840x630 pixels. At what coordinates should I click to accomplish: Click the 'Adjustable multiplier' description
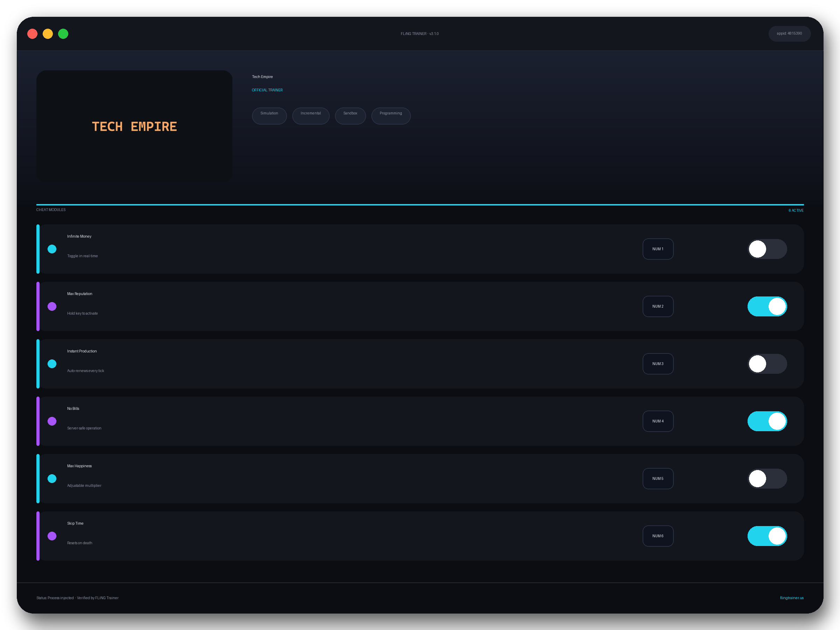click(84, 485)
